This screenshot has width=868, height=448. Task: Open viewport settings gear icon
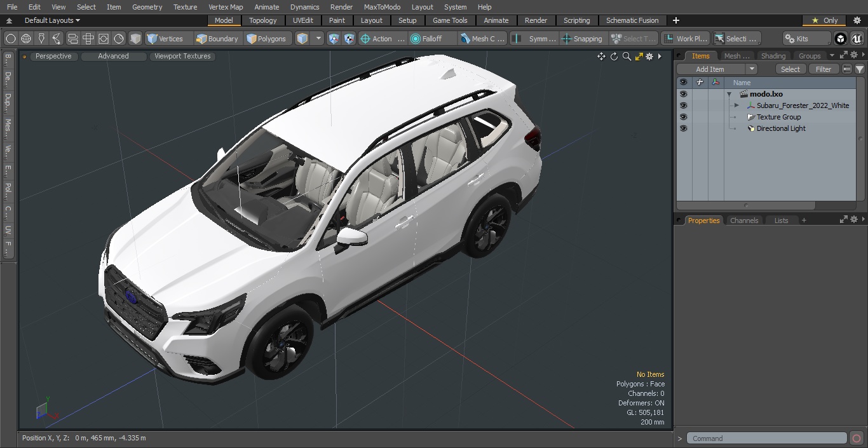(x=649, y=57)
